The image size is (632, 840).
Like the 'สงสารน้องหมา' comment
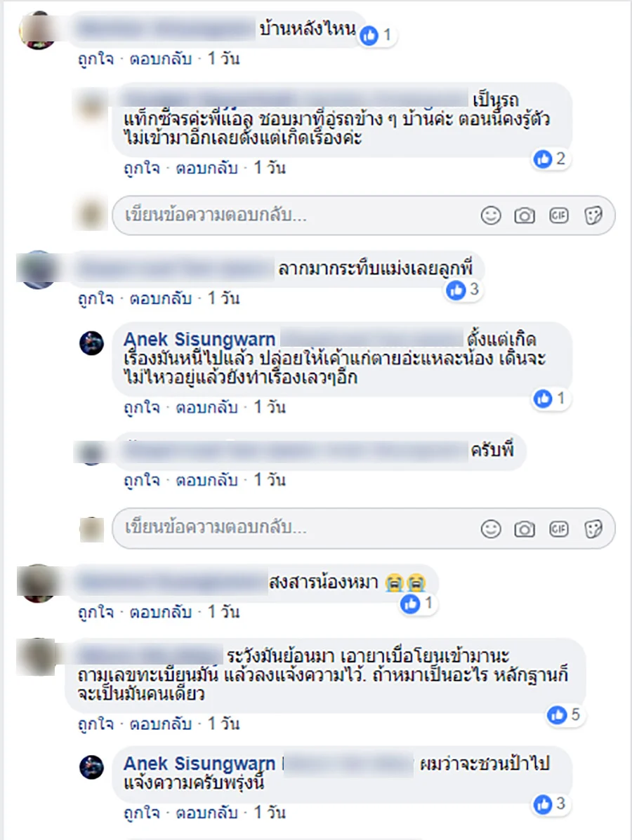[96, 612]
